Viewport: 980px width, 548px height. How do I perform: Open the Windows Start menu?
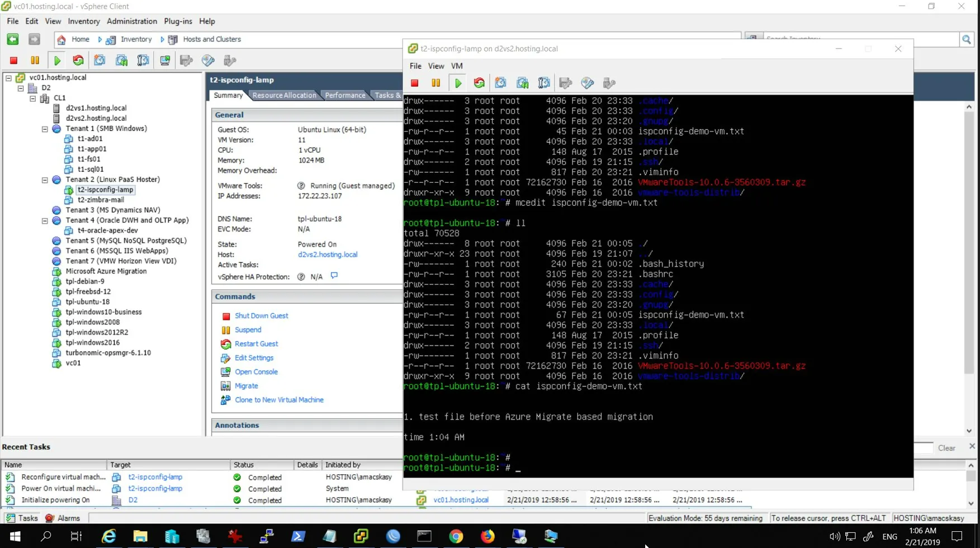click(15, 536)
